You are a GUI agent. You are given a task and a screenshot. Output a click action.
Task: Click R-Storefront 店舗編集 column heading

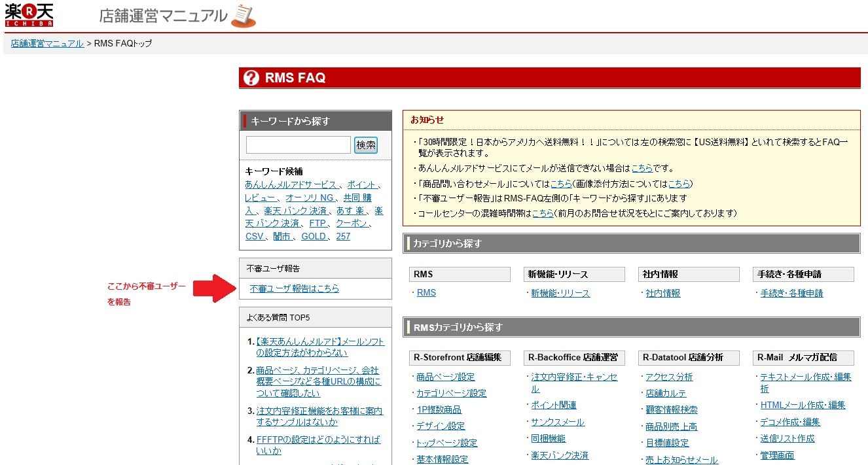460,358
